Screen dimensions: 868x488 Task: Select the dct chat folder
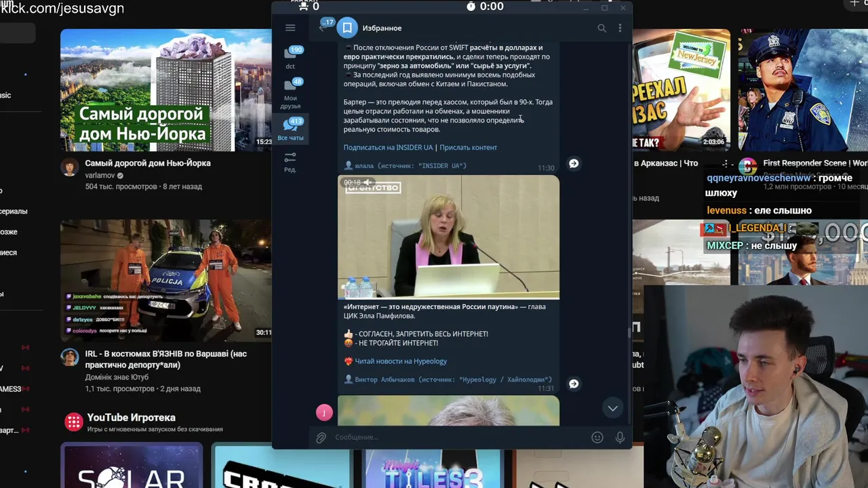290,58
